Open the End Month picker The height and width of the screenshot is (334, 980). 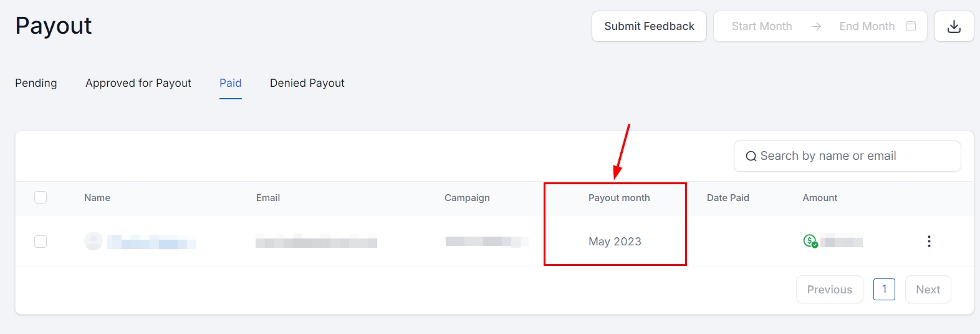(x=867, y=26)
